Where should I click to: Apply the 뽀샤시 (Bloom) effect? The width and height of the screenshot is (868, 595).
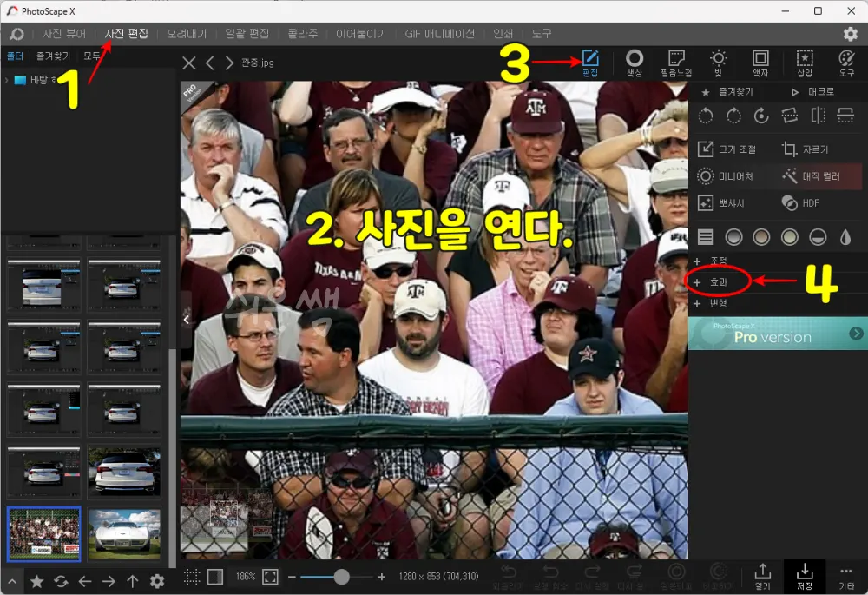click(x=720, y=203)
